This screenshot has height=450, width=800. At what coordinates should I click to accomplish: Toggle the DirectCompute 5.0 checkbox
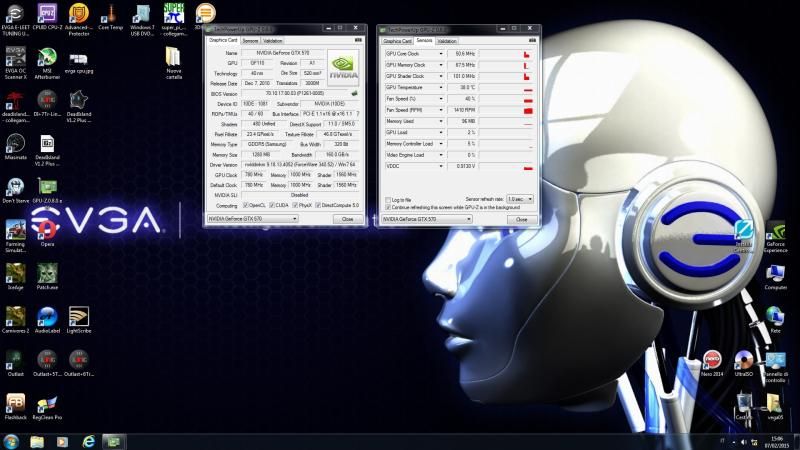tap(318, 205)
